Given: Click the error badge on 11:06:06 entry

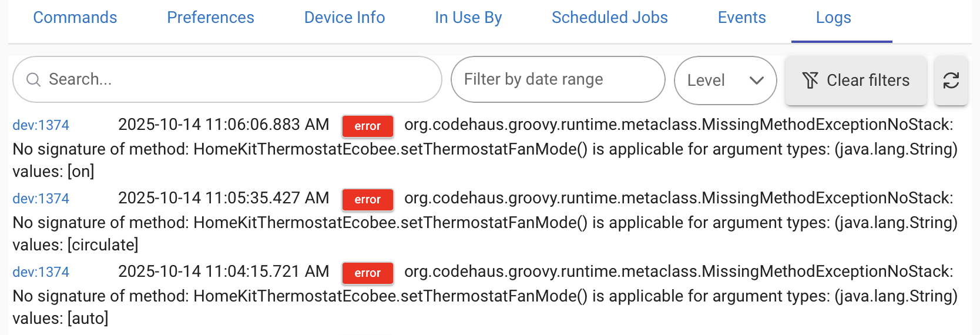Looking at the screenshot, I should point(367,126).
